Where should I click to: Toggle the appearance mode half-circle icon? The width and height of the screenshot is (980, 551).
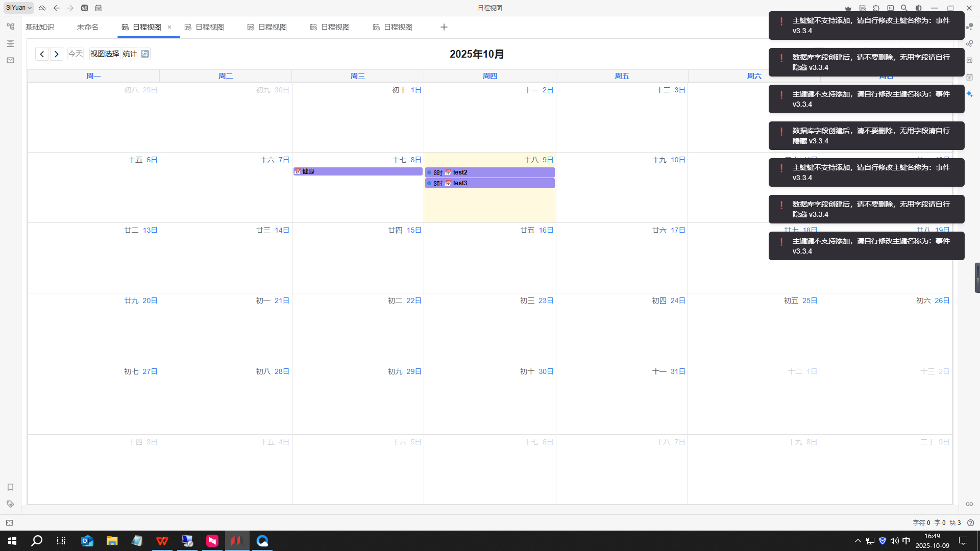coord(919,8)
